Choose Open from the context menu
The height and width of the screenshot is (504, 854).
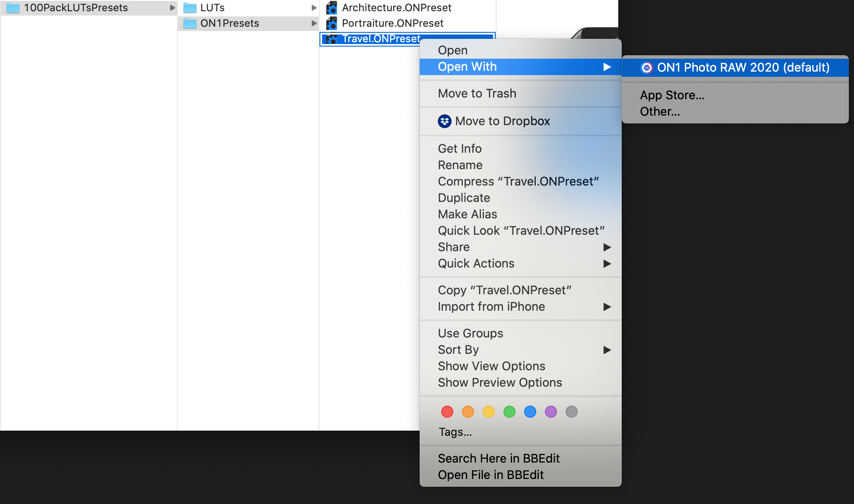521,50
